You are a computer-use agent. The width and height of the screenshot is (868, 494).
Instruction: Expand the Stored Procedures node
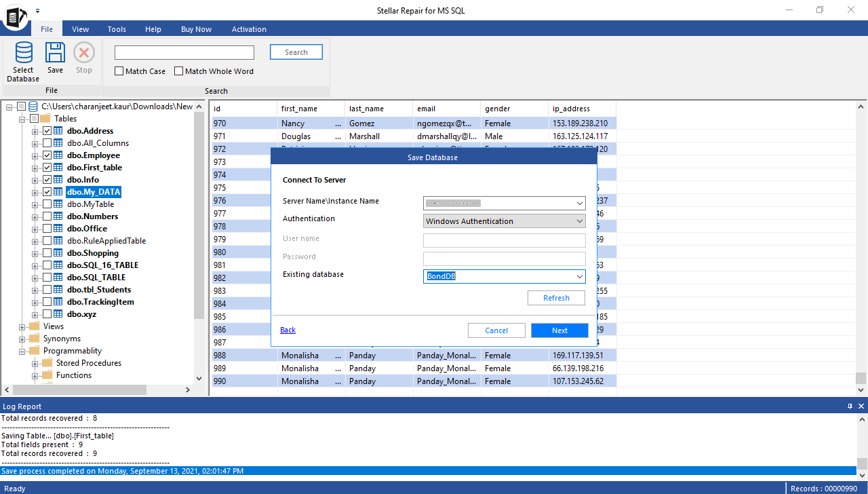(35, 363)
